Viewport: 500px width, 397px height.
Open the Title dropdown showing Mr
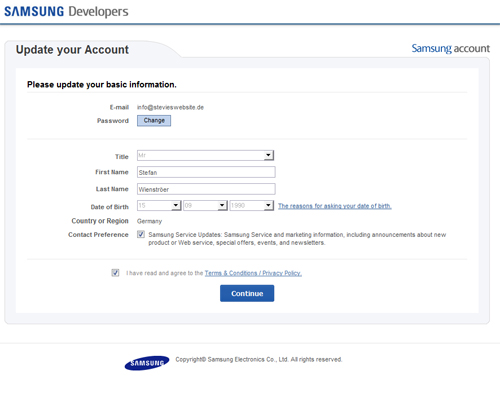206,155
